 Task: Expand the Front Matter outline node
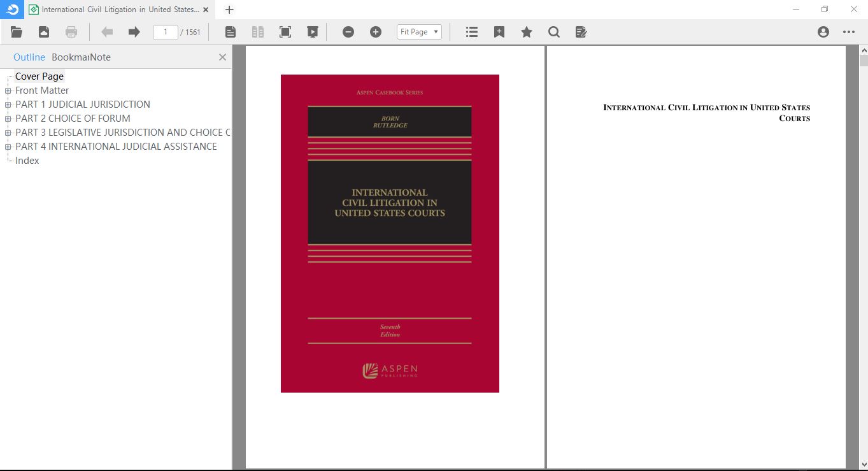(x=8, y=91)
